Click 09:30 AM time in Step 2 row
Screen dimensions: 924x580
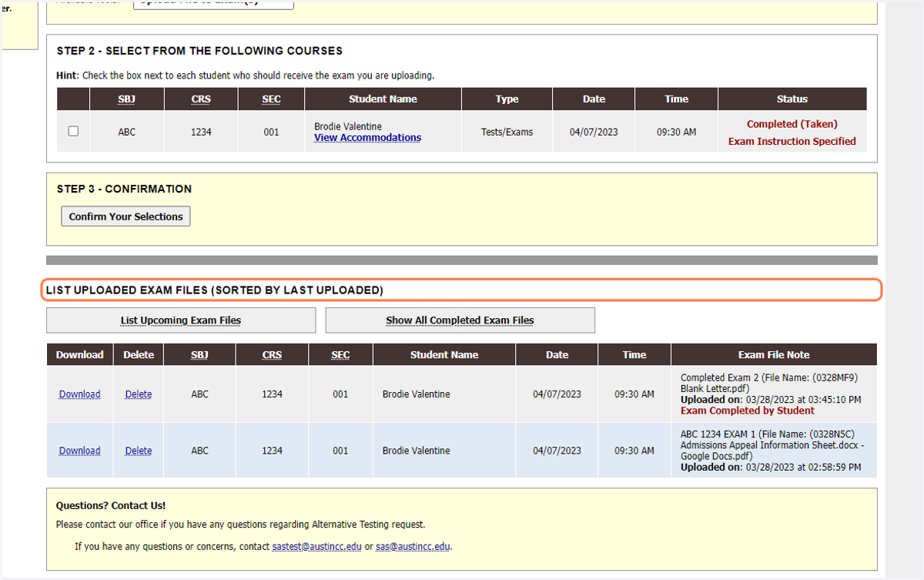pyautogui.click(x=676, y=132)
